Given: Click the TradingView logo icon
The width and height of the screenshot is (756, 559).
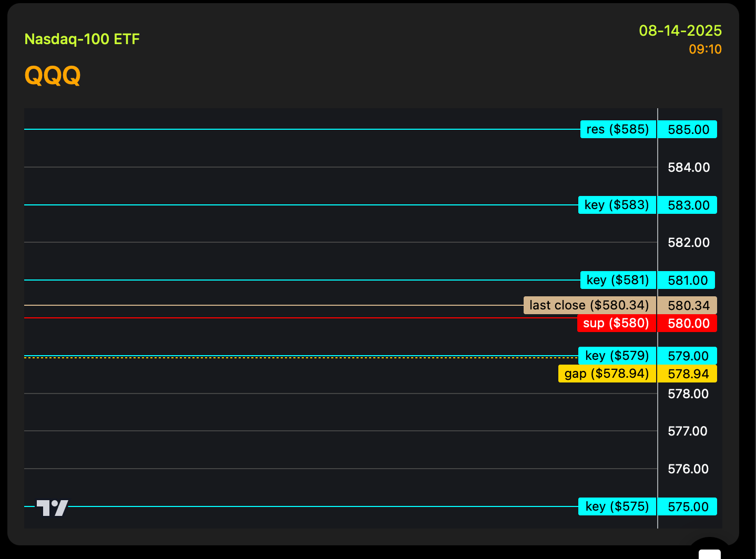Looking at the screenshot, I should 52,508.
